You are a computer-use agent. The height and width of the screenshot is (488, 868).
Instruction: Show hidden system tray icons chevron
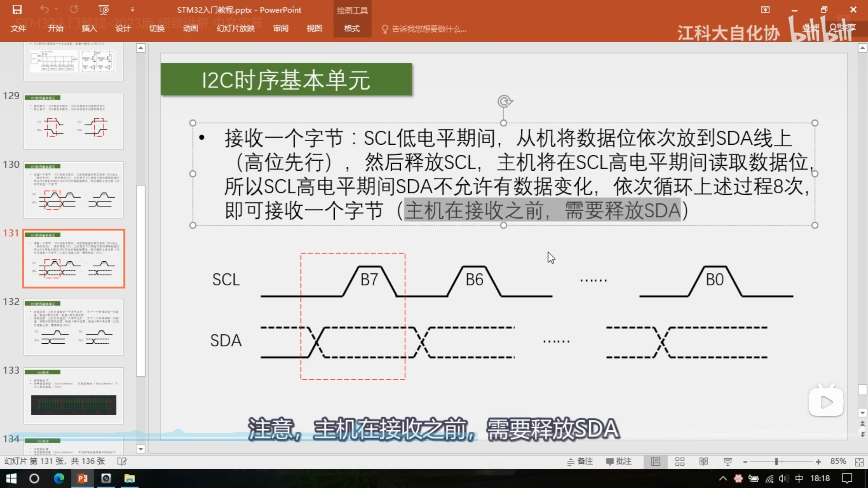[723, 478]
